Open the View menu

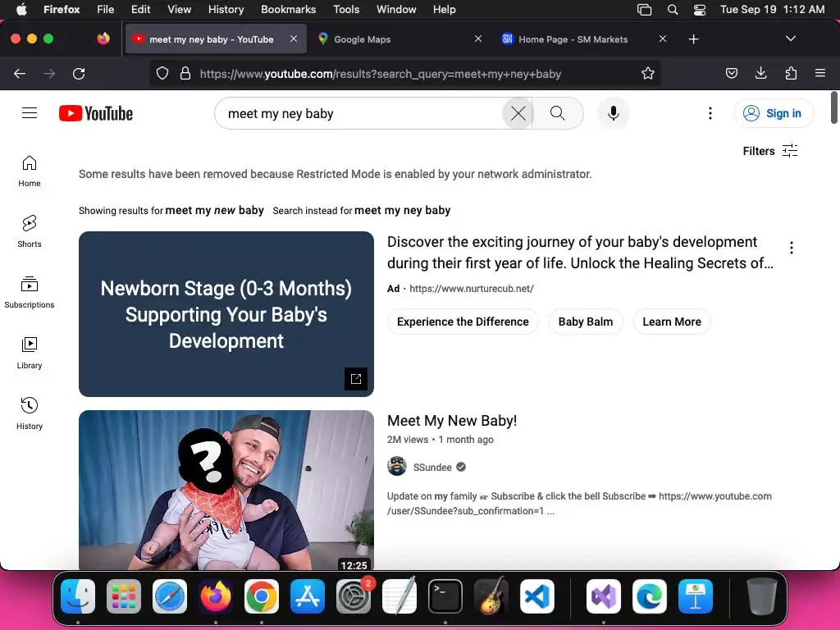tap(179, 9)
